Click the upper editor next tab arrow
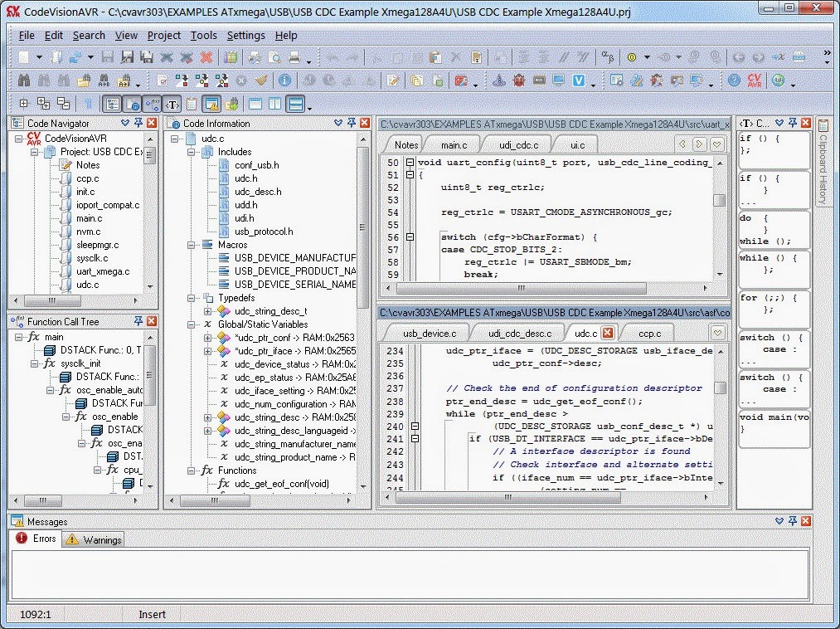Screen dimensions: 840x629 [699, 144]
